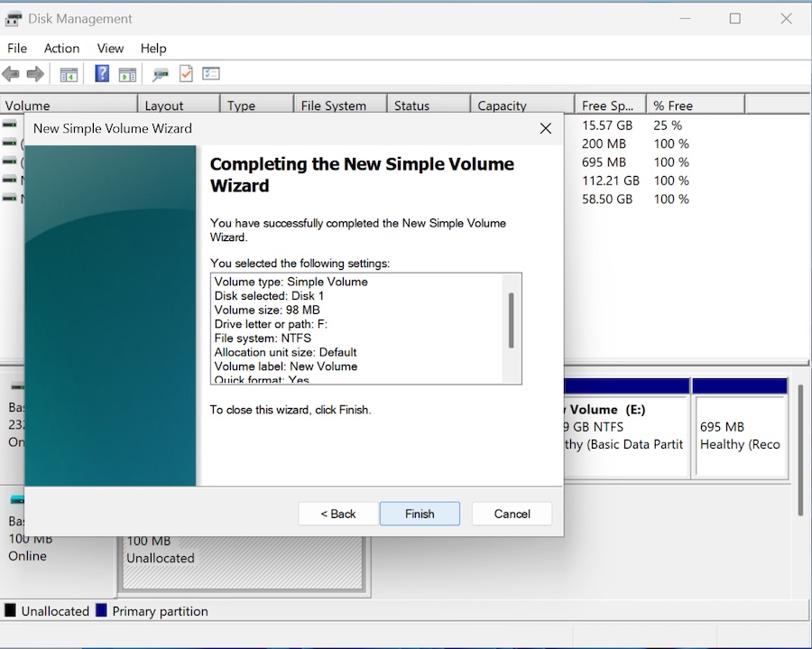Viewport: 812px width, 649px height.
Task: Open the File menu
Action: 17,49
